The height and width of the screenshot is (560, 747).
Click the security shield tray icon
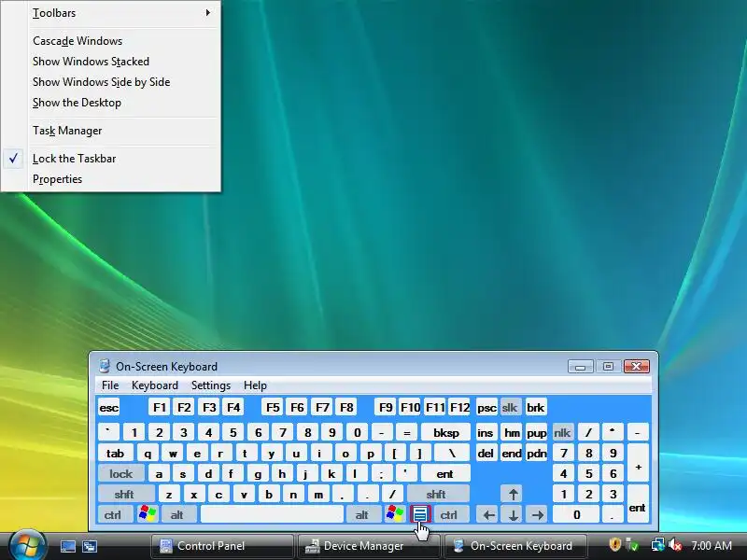[x=615, y=544]
